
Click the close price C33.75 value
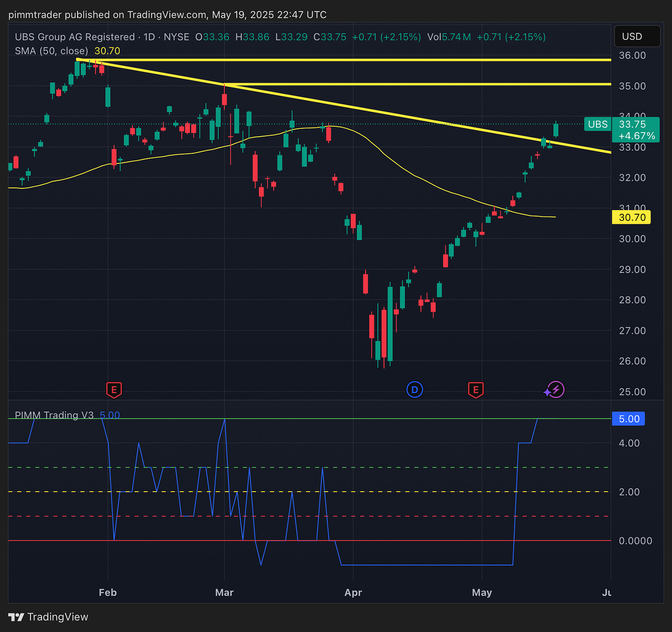(x=330, y=37)
